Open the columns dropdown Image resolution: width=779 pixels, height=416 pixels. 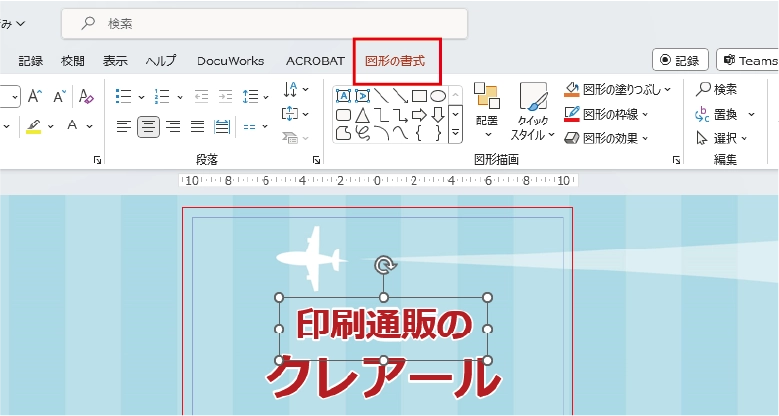coord(255,127)
